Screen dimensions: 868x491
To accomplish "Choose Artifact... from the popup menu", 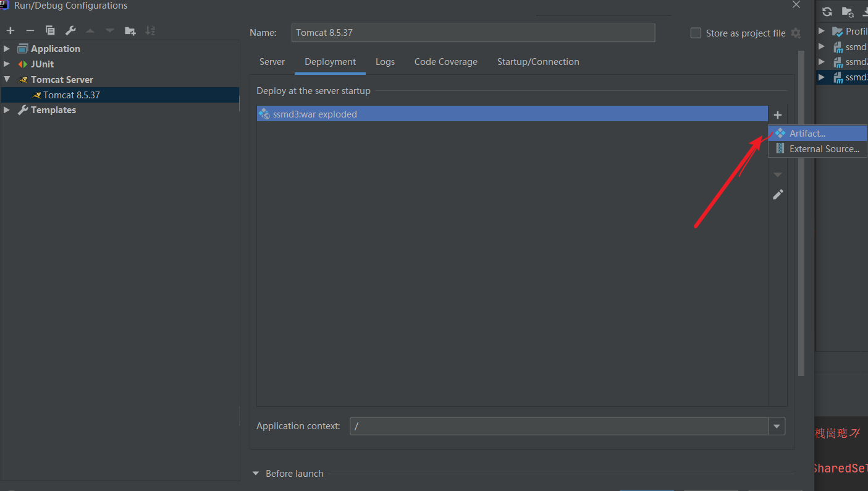I will [x=818, y=133].
